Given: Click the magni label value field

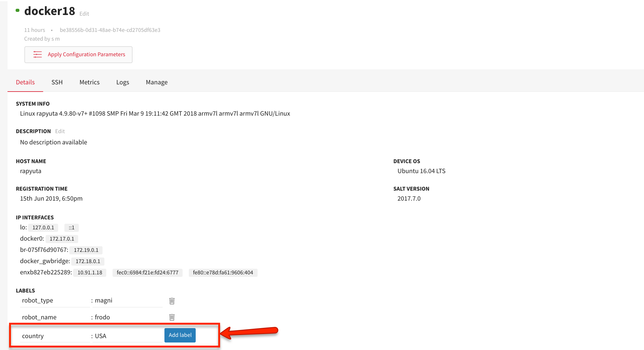Looking at the screenshot, I should click(x=127, y=301).
